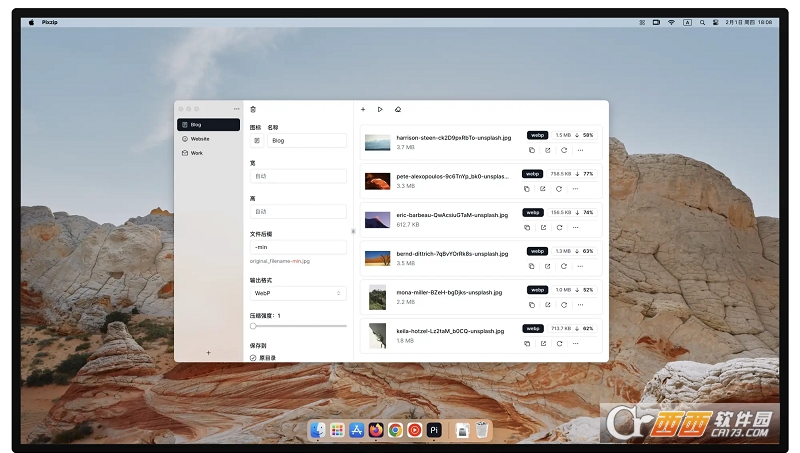Recompress icon for keila-hotzel image

559,344
